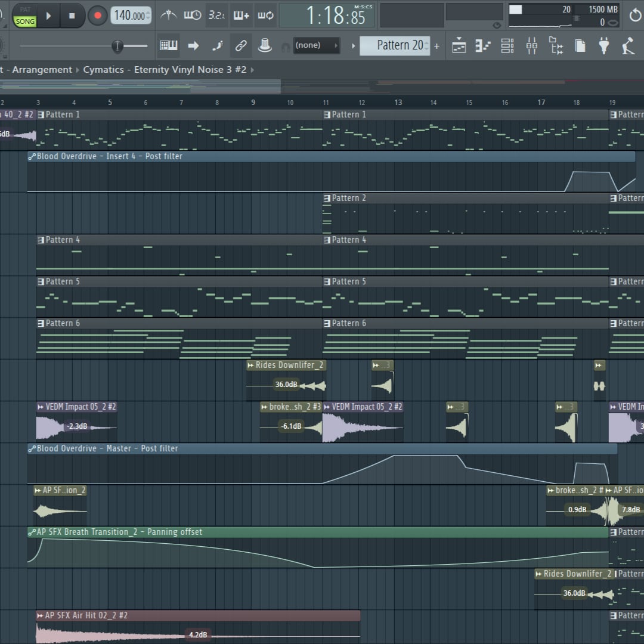The height and width of the screenshot is (644, 644).
Task: Adjust the main pitch slider knob
Action: 117,46
